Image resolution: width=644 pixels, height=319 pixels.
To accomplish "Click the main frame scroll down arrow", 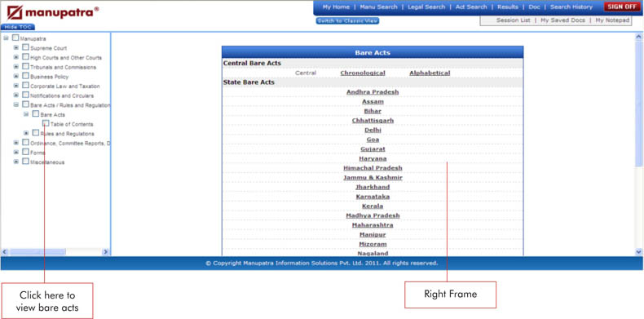I will click(638, 251).
